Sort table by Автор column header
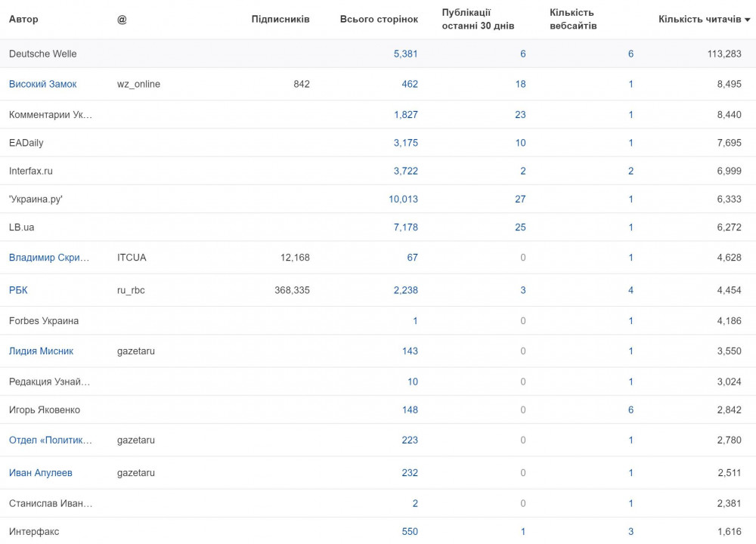Viewport: 756px width, 544px height. pos(23,20)
